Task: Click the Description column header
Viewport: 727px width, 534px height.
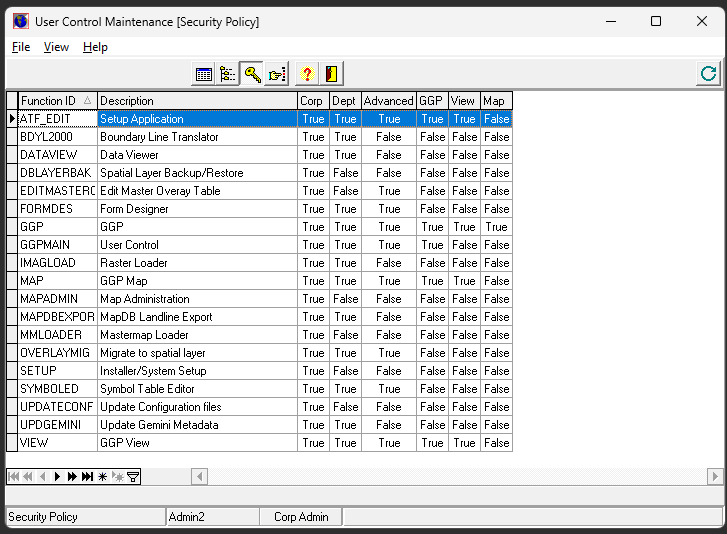Action: click(198, 101)
